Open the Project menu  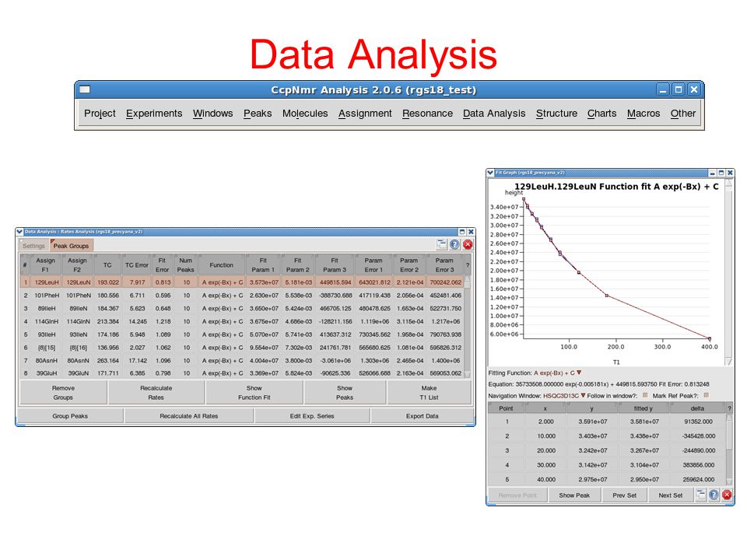tap(100, 114)
